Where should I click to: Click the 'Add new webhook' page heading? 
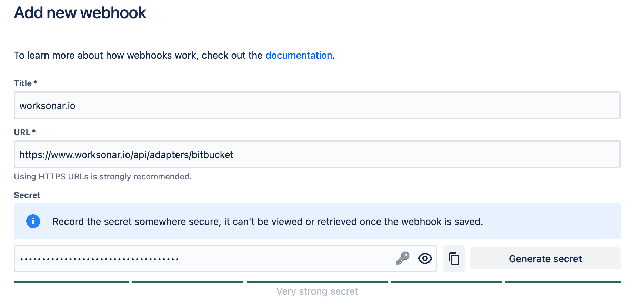click(x=80, y=13)
